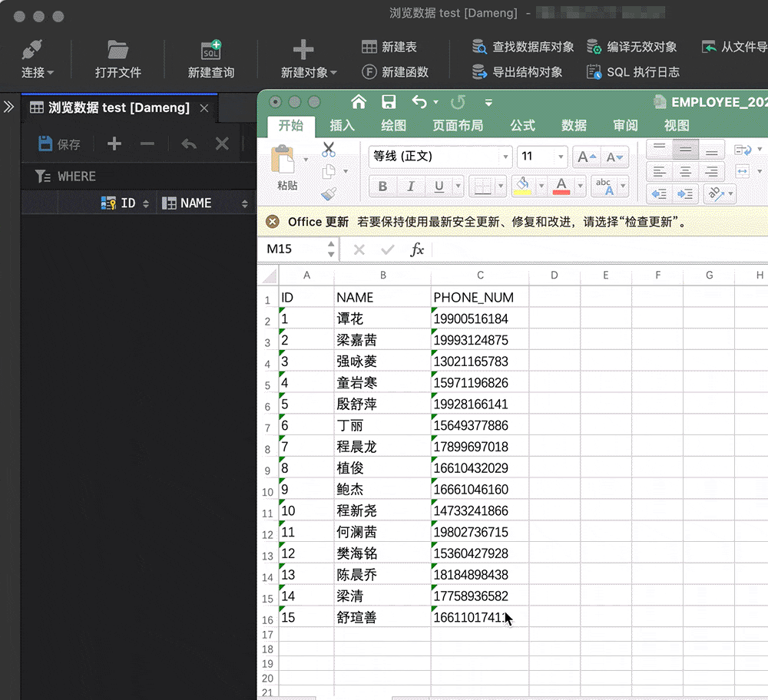Click 查找数据库对象 toolbar item

[x=522, y=47]
